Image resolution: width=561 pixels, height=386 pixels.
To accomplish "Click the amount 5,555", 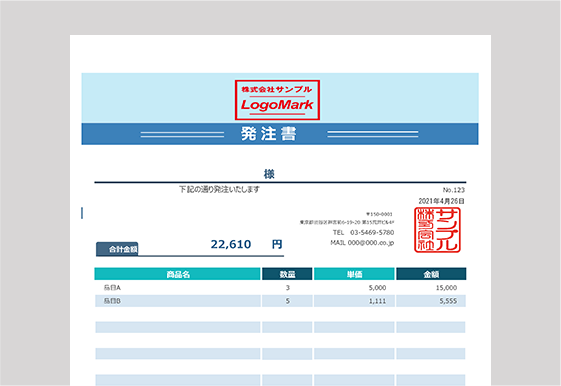I will click(448, 301).
